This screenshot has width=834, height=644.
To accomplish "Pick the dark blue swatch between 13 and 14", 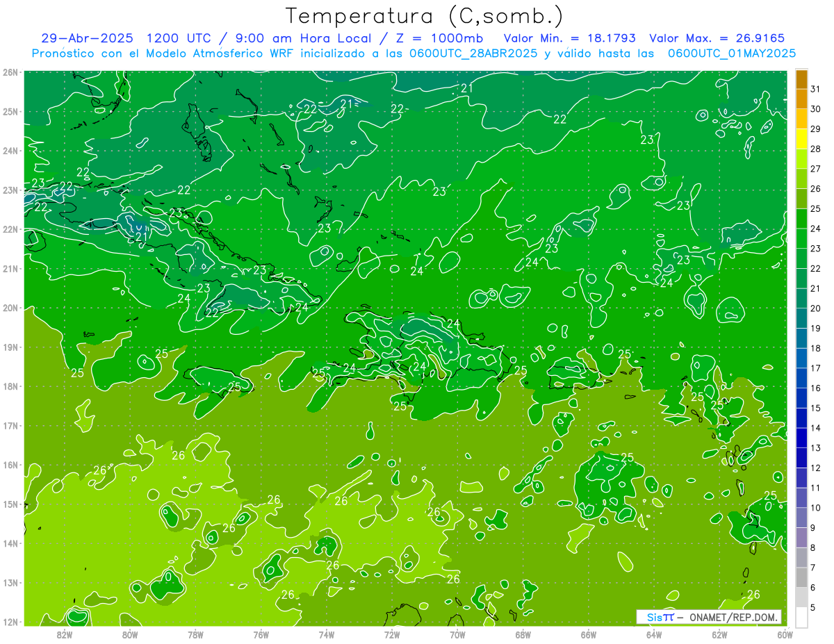I will pos(801,438).
